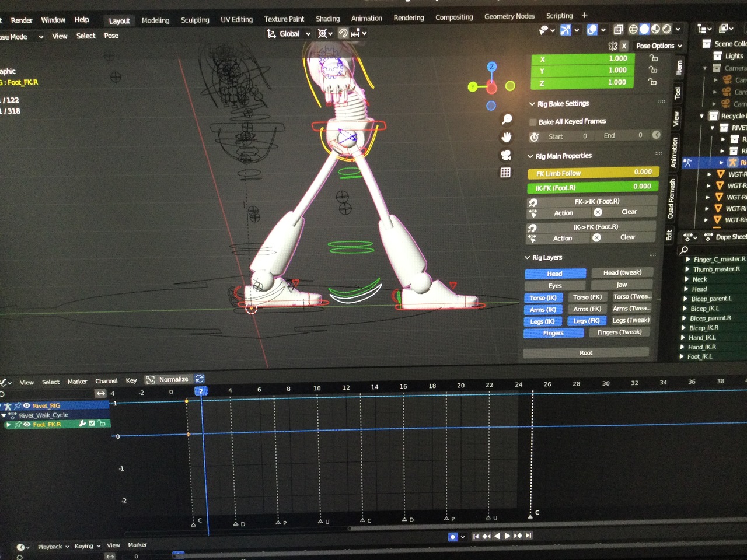This screenshot has height=560, width=747.
Task: Switch perspective with the grid icon
Action: (505, 173)
